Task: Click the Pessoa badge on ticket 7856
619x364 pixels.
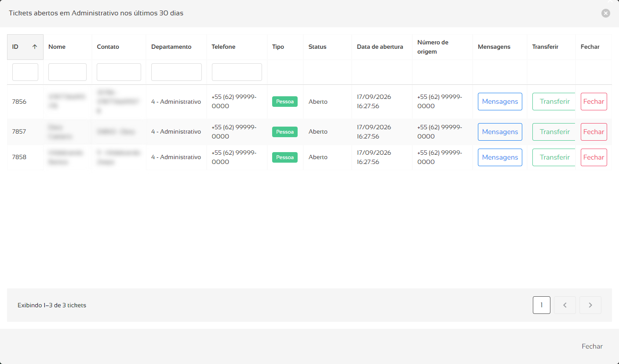Action: pos(285,102)
